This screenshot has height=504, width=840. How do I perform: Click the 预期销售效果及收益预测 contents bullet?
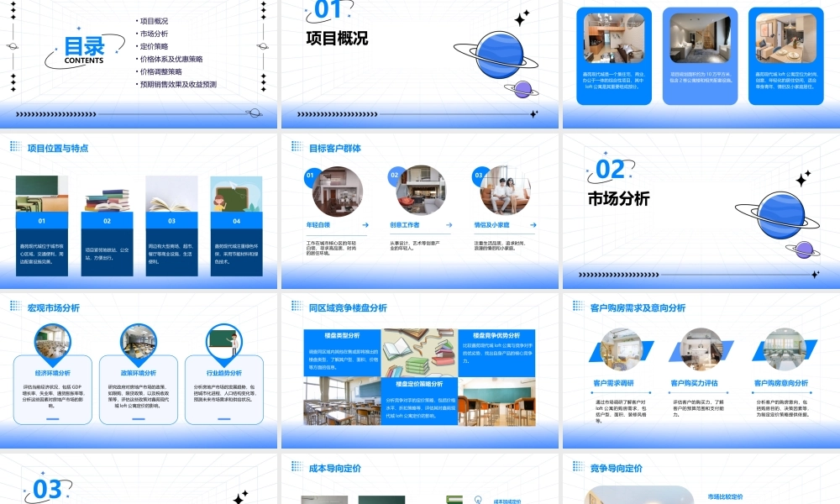pos(176,84)
